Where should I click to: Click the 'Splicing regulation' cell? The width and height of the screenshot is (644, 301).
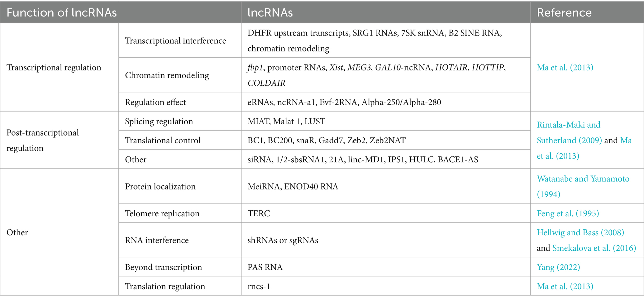(x=159, y=121)
